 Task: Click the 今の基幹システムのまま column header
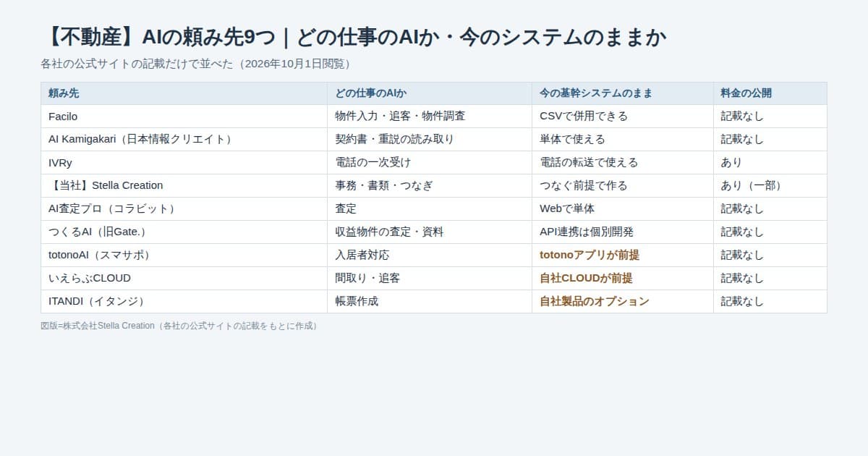pyautogui.click(x=623, y=93)
